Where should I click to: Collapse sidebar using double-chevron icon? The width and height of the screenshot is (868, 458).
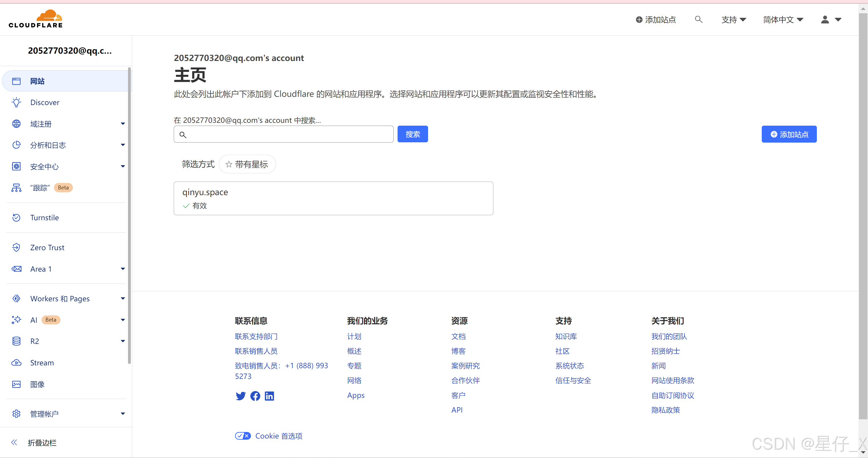[x=14, y=442]
